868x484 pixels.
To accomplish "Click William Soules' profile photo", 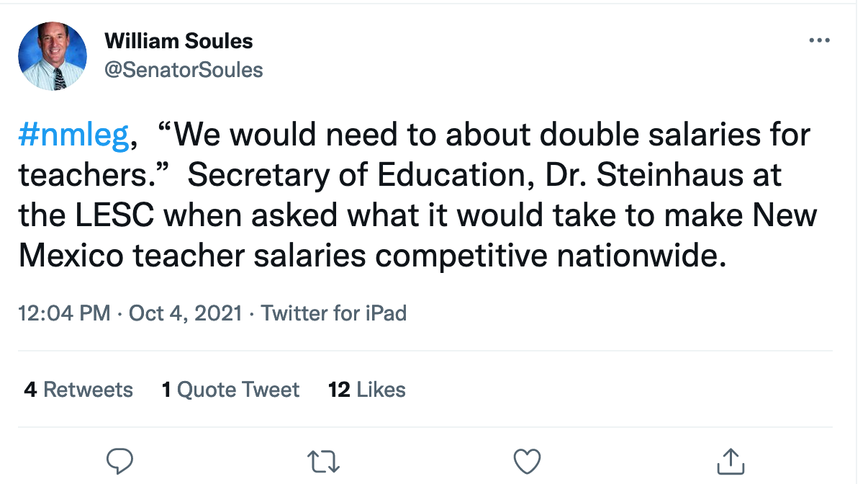I will point(53,56).
